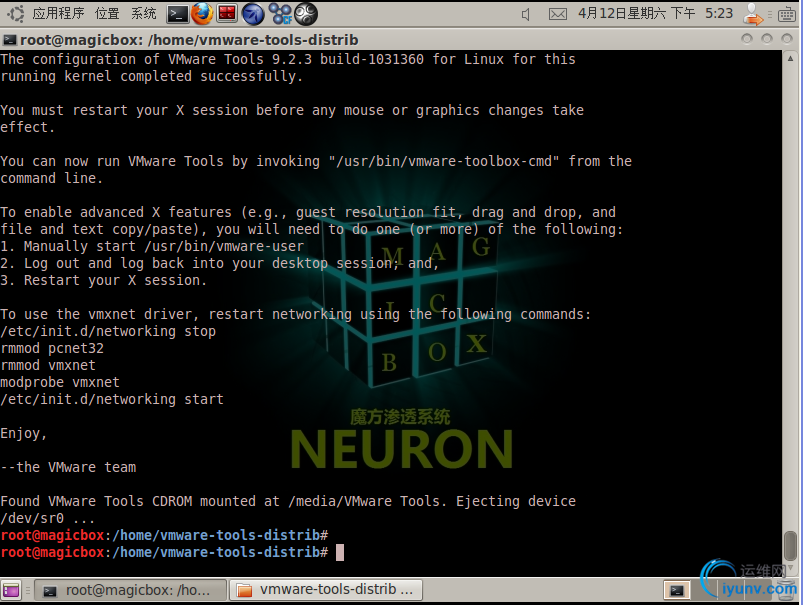The image size is (803, 605).
Task: Click the text "/usr/bin/vmware-toolbox-cmd"
Action: 443,161
